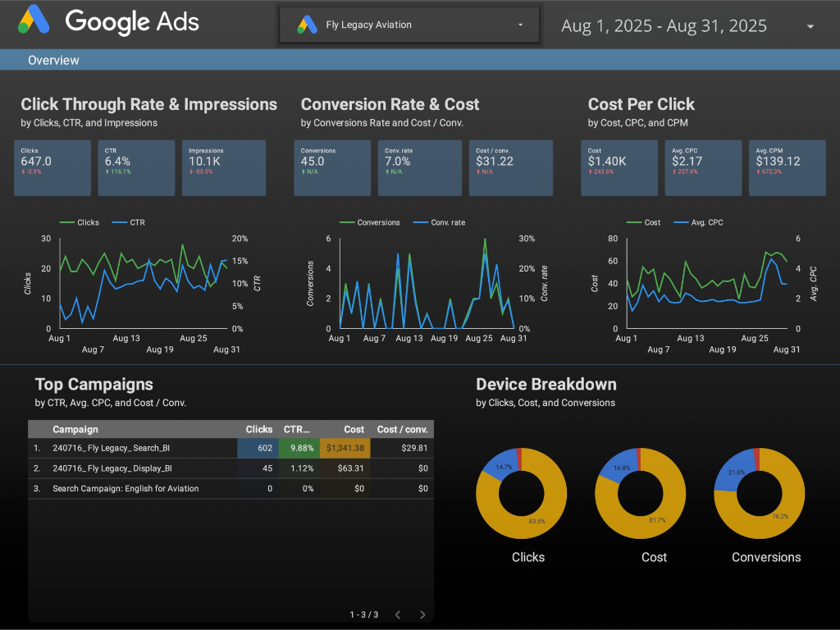Click the Device Breakdown heading
This screenshot has width=840, height=630.
tap(546, 384)
